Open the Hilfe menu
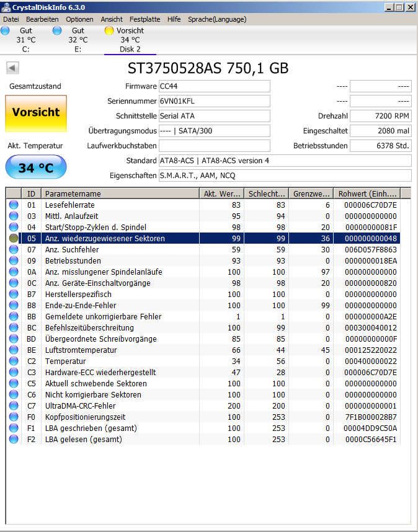Image resolution: width=418 pixels, height=532 pixels. click(x=174, y=19)
